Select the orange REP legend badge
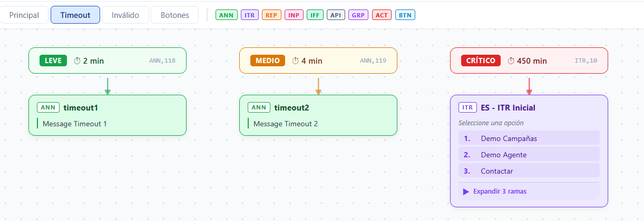644x221 pixels. point(271,15)
